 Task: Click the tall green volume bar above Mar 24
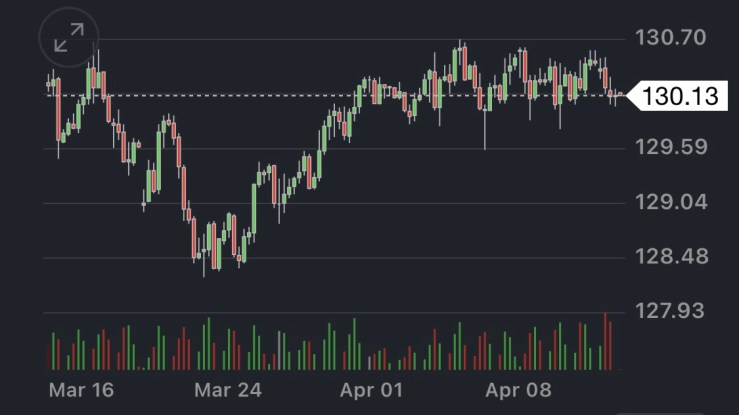click(x=208, y=344)
